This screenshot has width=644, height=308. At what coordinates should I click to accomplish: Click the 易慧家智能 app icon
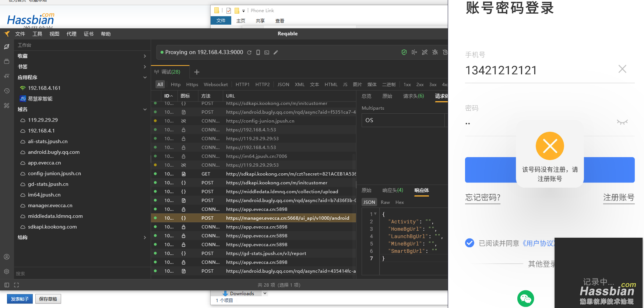tap(23, 99)
